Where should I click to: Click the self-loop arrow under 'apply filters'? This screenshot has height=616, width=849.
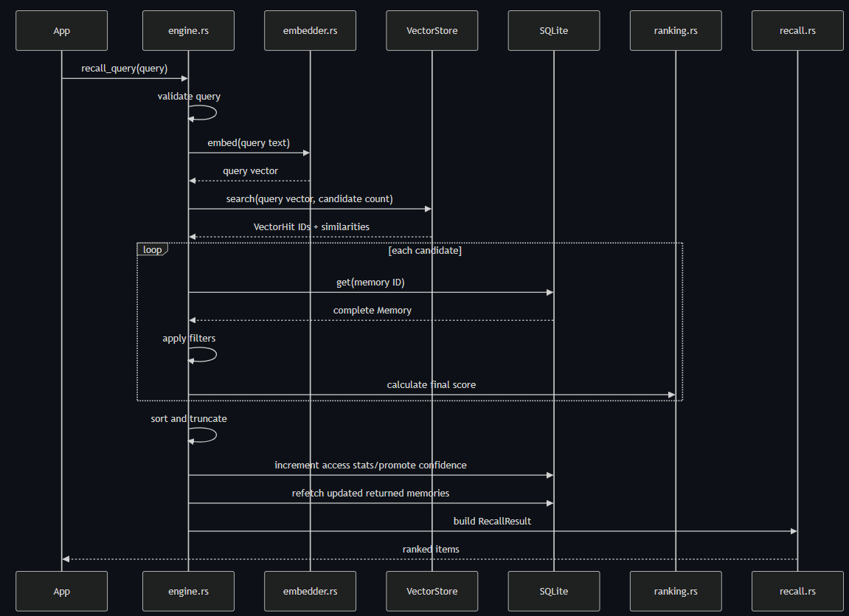click(203, 355)
